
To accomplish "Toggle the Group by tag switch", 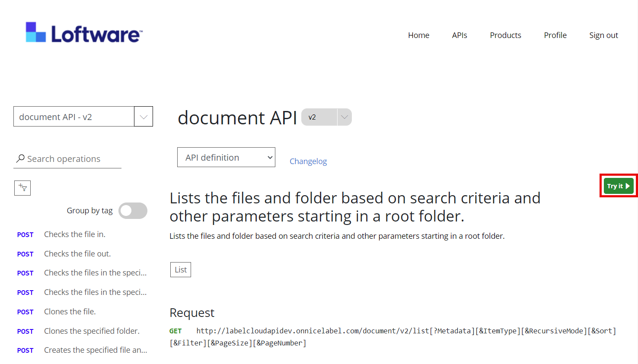I will click(x=133, y=211).
